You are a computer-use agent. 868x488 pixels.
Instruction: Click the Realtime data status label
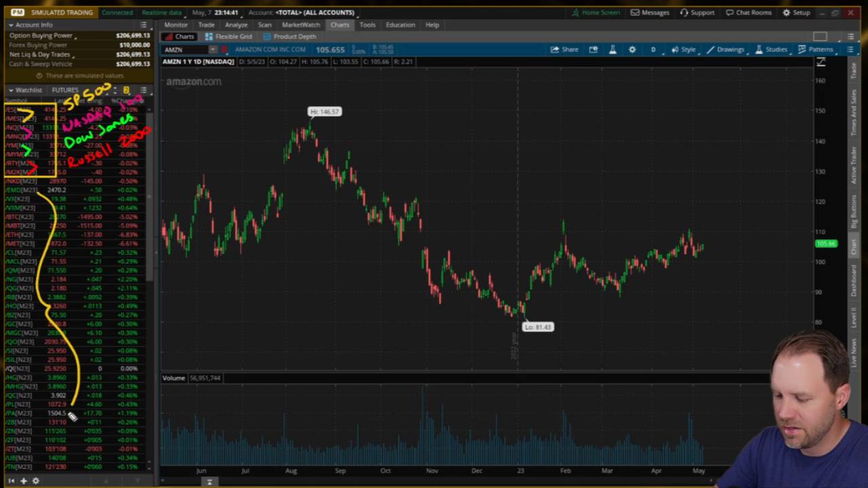coord(161,12)
